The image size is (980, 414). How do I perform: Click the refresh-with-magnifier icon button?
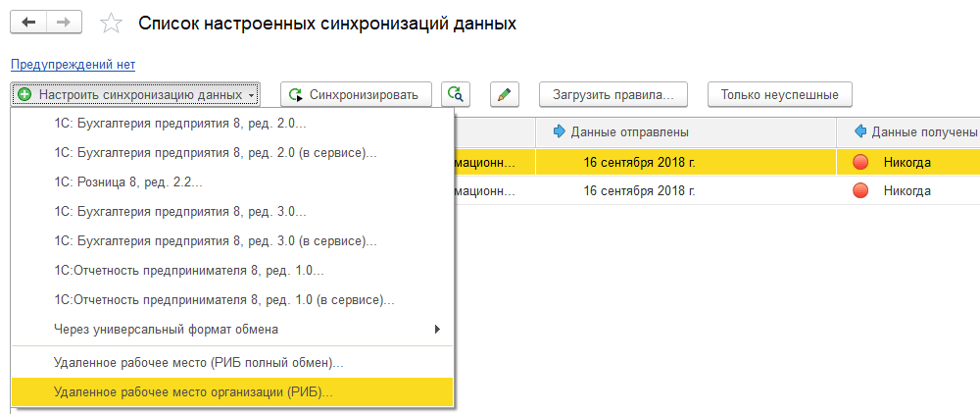[455, 94]
